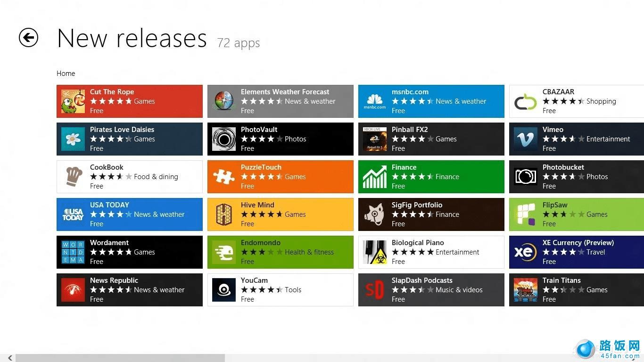Select the Finance bar-chart icon
Viewport: 644px width, 362px height.
click(374, 176)
